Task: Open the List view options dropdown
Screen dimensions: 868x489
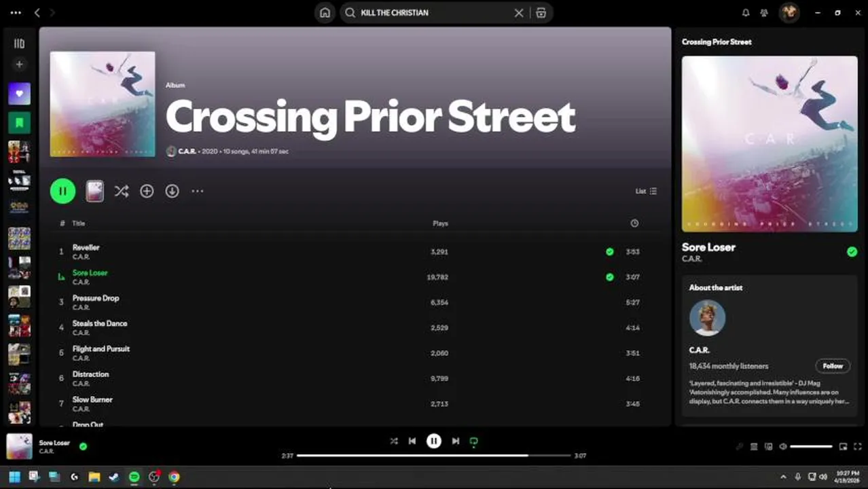Action: coord(646,191)
